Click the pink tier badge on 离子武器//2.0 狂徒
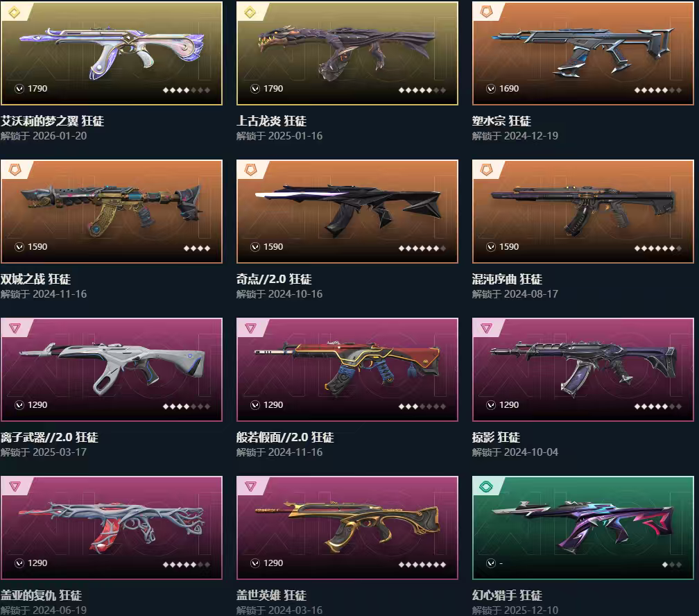 (15, 328)
